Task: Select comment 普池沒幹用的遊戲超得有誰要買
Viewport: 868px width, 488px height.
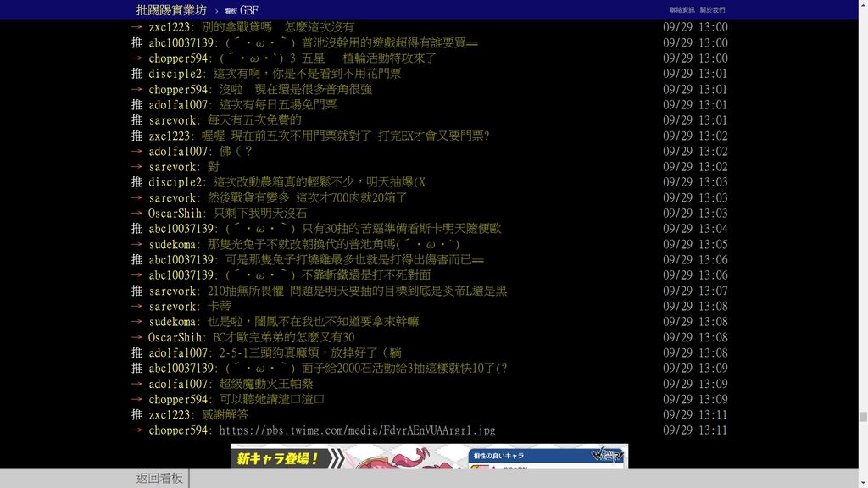Action: pyautogui.click(x=390, y=42)
